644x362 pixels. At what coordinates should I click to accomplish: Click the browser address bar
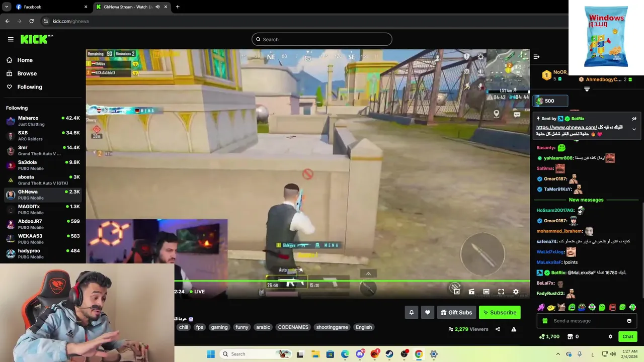click(x=302, y=21)
